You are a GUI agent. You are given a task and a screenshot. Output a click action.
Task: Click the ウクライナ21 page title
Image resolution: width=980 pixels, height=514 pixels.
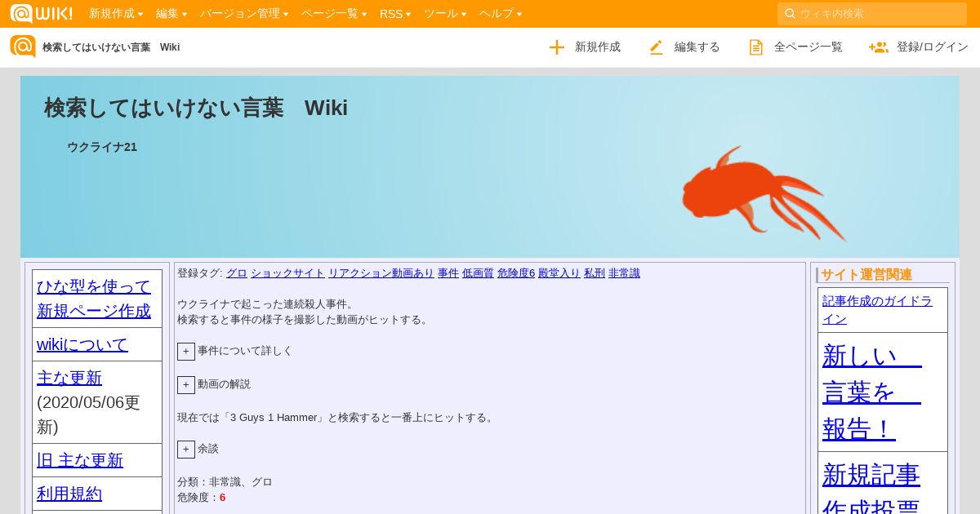(102, 148)
